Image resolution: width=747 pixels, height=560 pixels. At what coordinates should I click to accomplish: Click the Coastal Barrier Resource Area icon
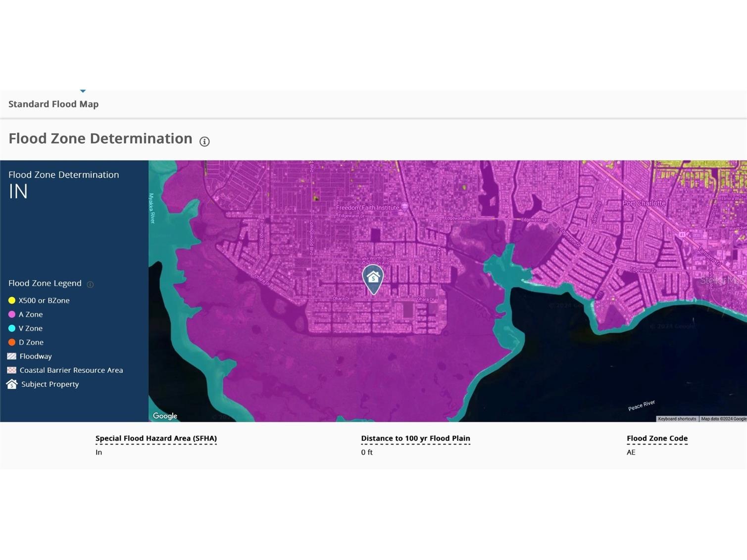click(x=12, y=370)
